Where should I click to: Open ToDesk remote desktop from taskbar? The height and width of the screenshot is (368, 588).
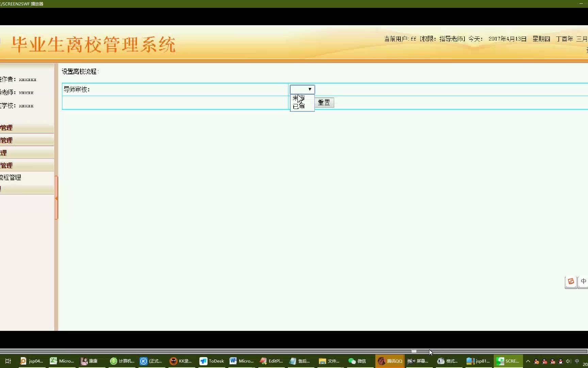(x=211, y=361)
